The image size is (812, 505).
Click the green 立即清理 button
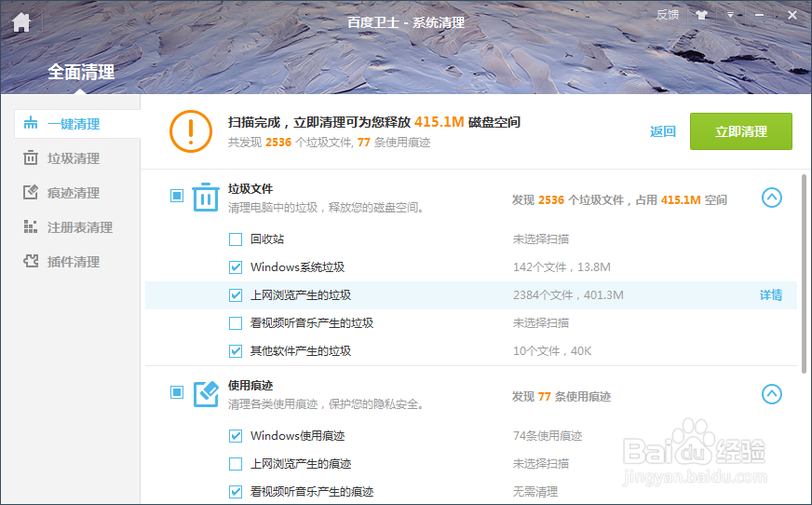coord(740,131)
